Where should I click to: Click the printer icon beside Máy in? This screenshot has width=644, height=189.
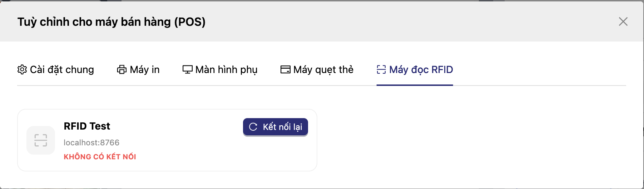(122, 69)
